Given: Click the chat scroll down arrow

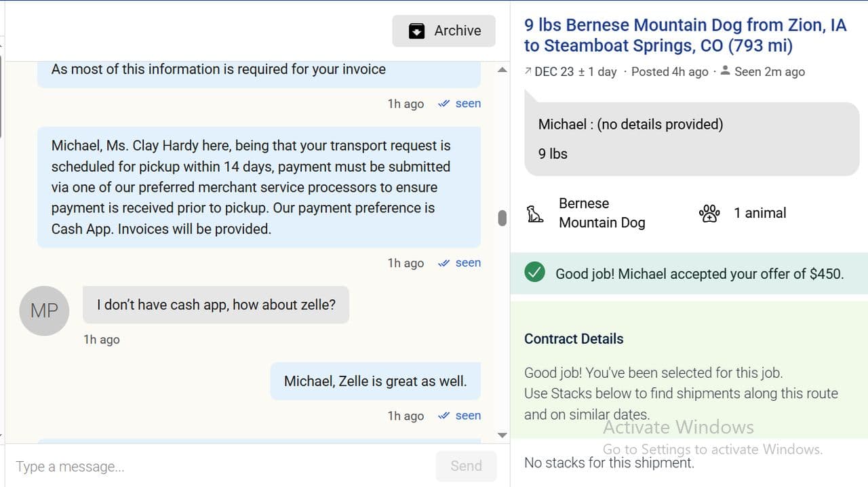Looking at the screenshot, I should [502, 435].
